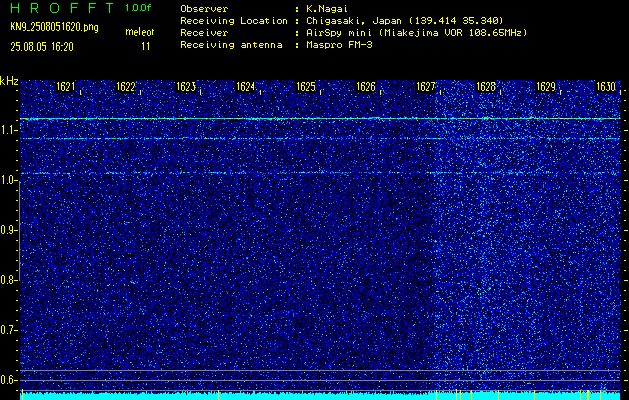
Task: Select the Chigasaki, Japan location value
Action: [x=405, y=21]
